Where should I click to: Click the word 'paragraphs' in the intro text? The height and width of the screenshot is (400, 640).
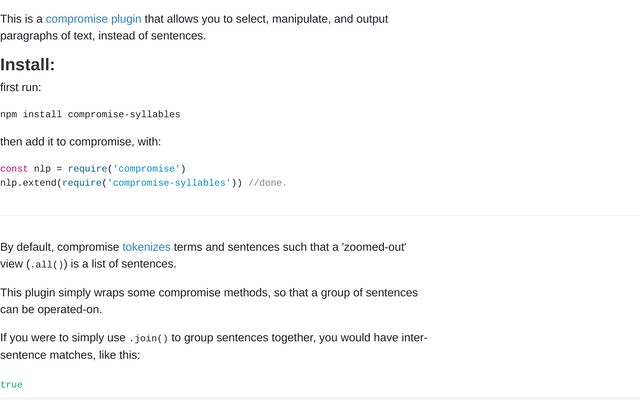29,36
